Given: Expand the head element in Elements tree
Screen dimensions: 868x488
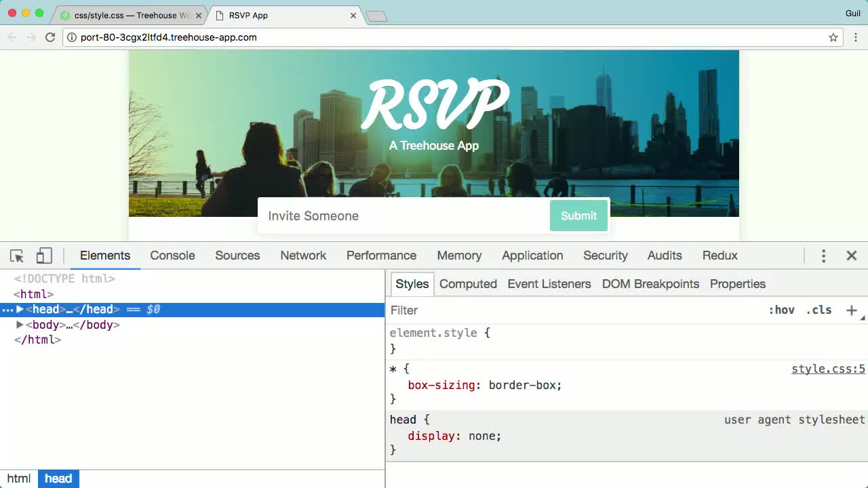Looking at the screenshot, I should 20,309.
